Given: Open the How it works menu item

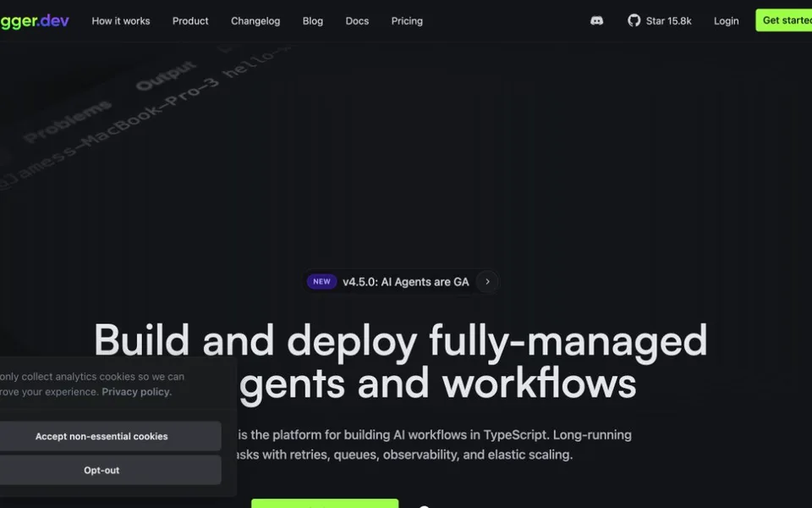Looking at the screenshot, I should click(121, 21).
